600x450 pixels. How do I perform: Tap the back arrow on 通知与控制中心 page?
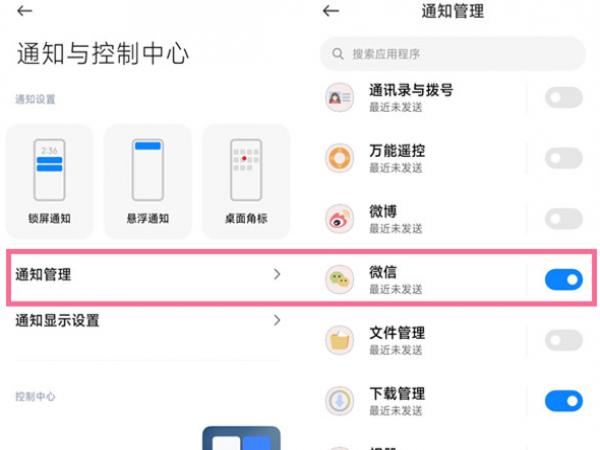pyautogui.click(x=24, y=11)
